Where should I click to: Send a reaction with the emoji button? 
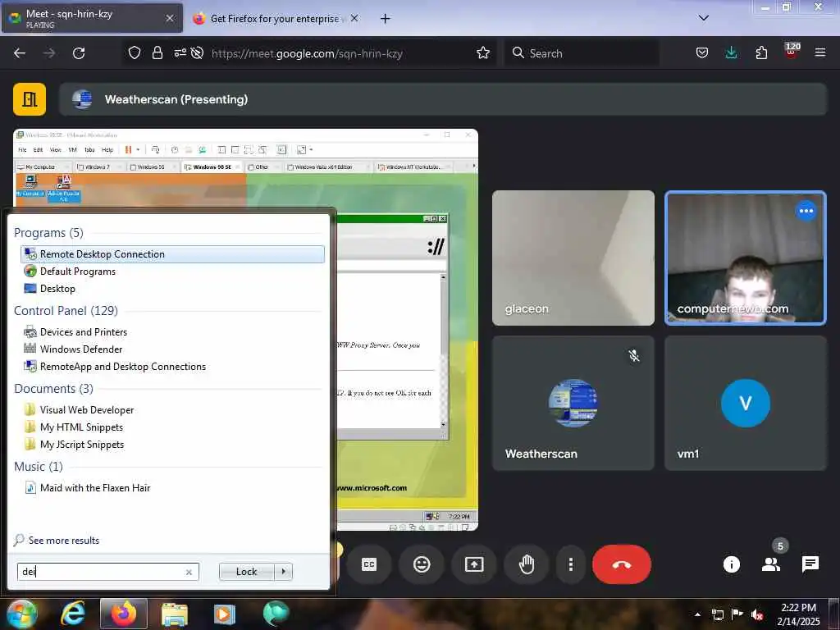click(422, 564)
